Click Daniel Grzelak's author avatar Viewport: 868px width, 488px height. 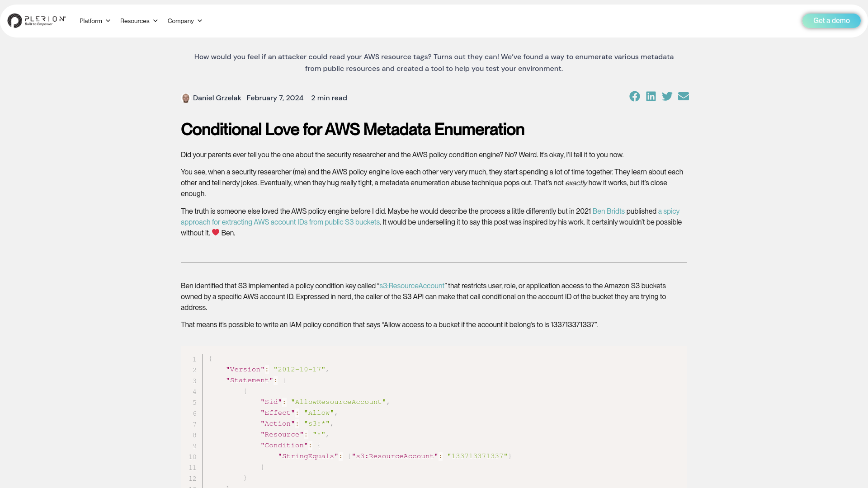(x=185, y=98)
